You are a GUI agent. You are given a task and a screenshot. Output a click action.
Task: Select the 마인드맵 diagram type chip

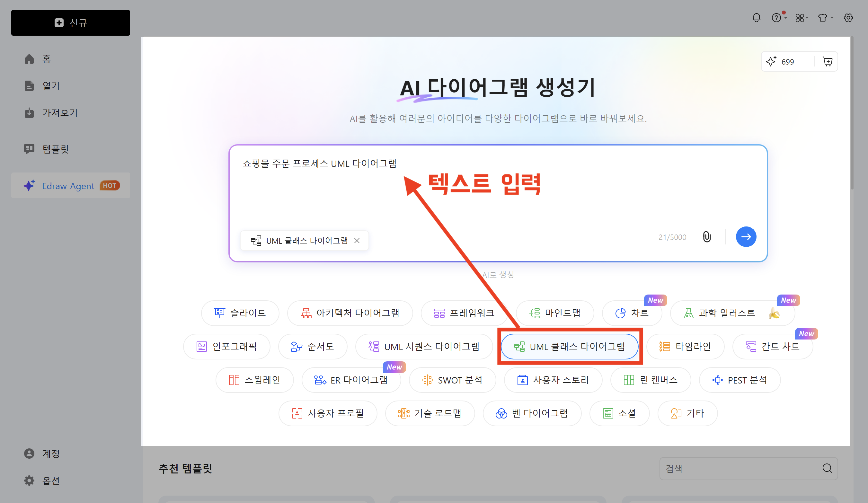click(x=554, y=313)
